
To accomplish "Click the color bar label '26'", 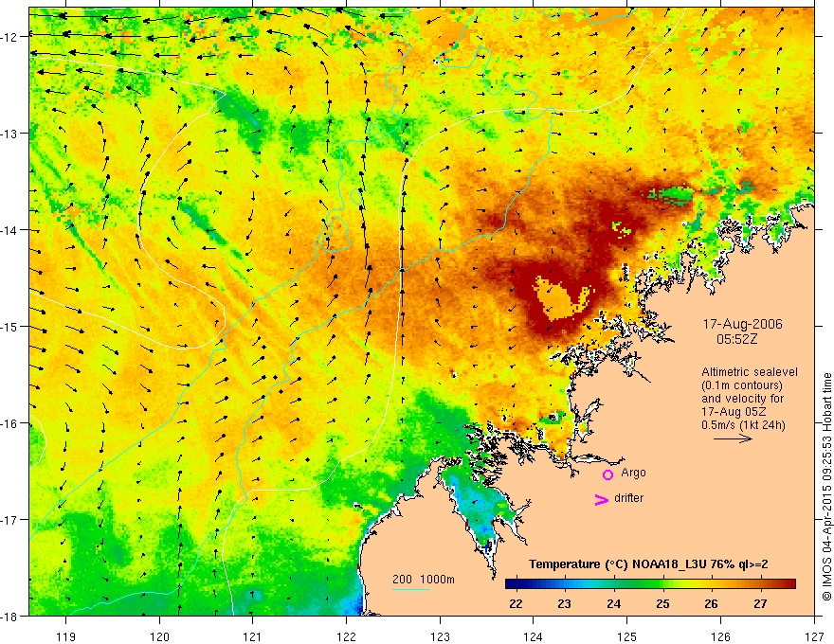I will coord(711,604).
